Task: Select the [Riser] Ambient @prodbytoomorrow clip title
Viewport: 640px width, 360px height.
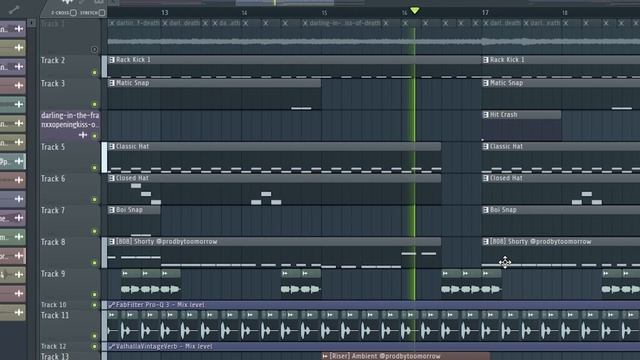Action: pos(385,356)
